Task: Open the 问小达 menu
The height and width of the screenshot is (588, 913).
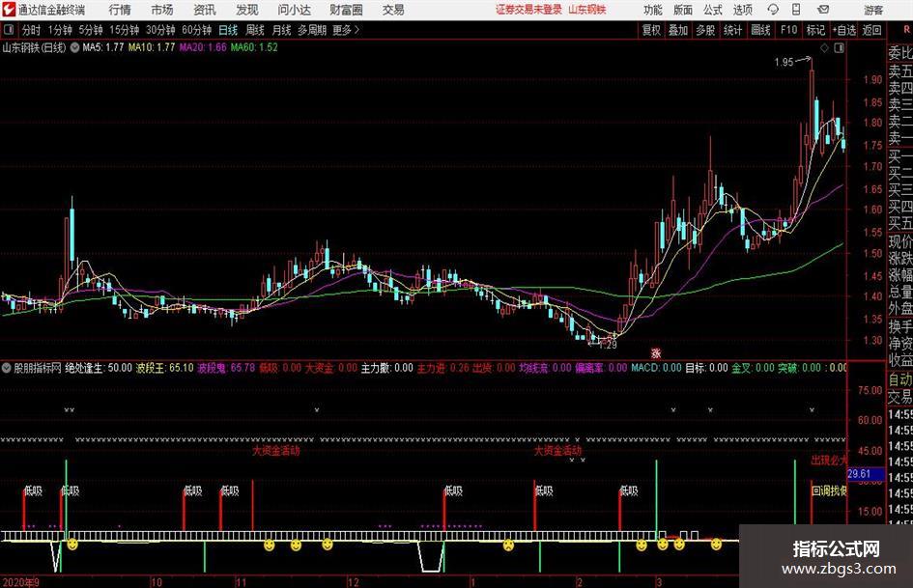Action: pyautogui.click(x=294, y=10)
